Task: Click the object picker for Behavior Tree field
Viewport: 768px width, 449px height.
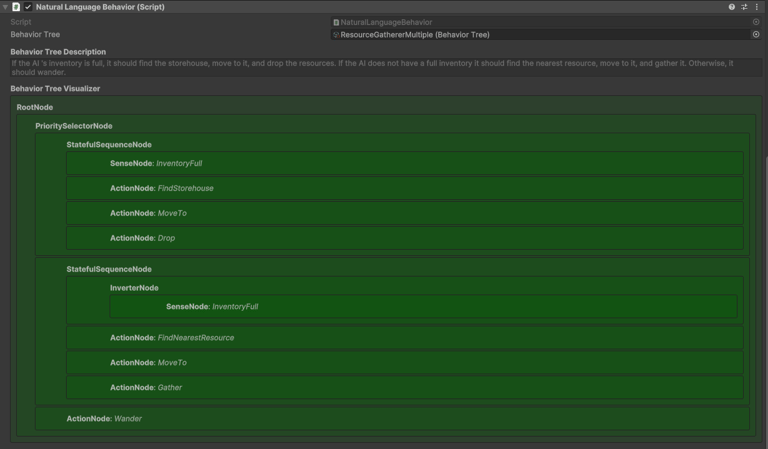Action: [x=756, y=34]
